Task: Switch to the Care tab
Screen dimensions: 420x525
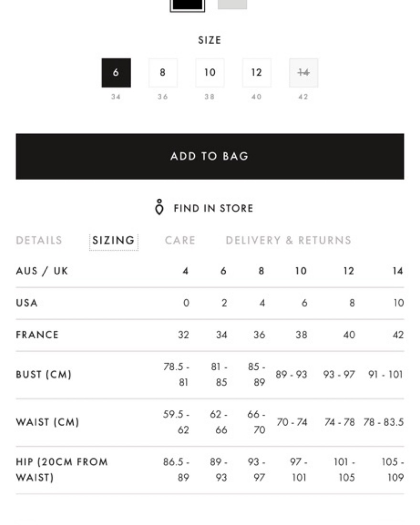Action: click(x=180, y=240)
